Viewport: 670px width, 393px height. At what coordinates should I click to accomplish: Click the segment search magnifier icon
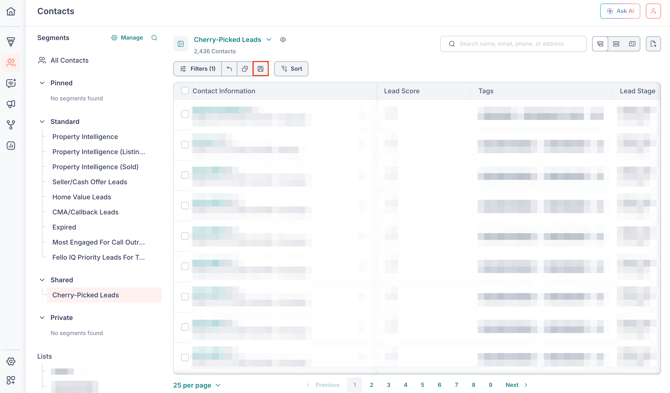tap(154, 38)
